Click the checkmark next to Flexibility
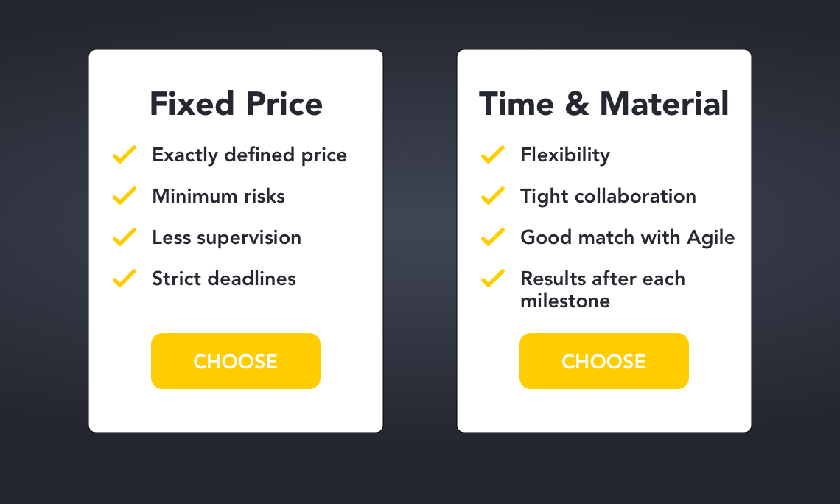This screenshot has width=840, height=504. (493, 154)
